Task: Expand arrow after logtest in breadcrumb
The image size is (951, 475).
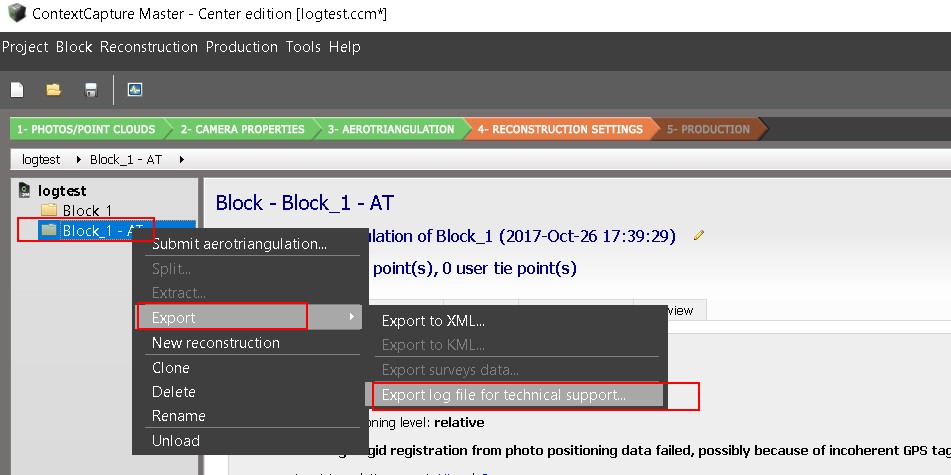Action: pos(78,160)
